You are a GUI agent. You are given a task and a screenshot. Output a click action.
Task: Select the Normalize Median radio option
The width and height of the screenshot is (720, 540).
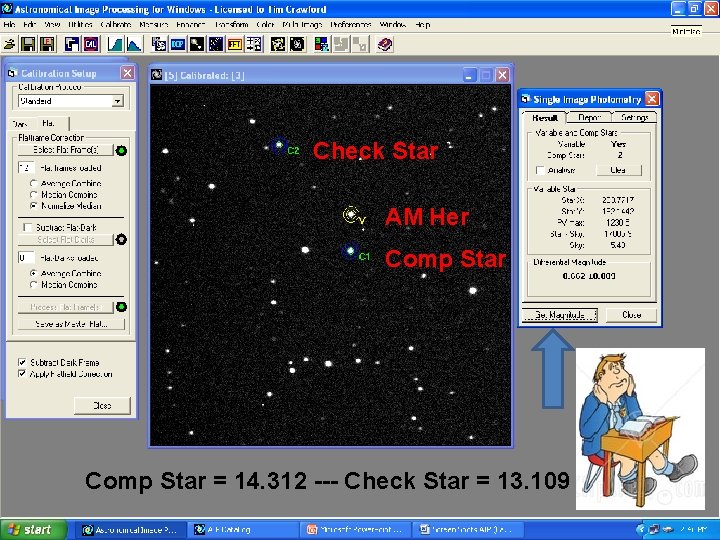click(x=34, y=206)
